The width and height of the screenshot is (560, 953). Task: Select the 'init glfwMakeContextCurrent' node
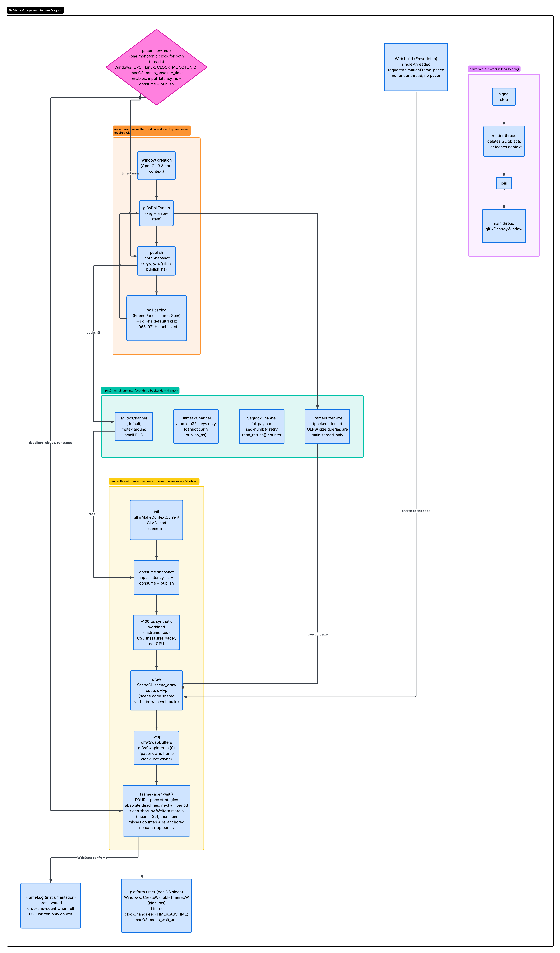click(156, 520)
